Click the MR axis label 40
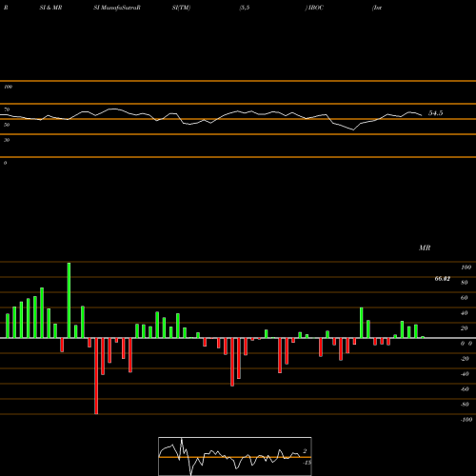Viewport: 476px width, 476px height. click(x=465, y=313)
